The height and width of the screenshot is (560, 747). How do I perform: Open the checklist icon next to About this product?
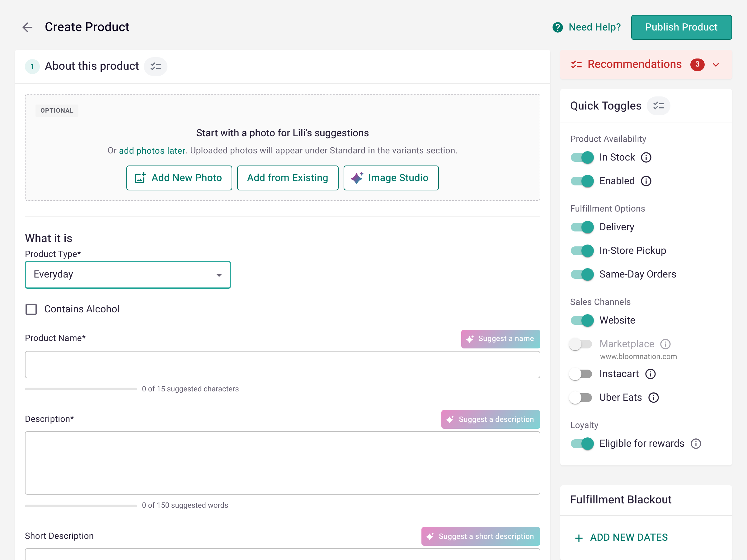coord(156,66)
